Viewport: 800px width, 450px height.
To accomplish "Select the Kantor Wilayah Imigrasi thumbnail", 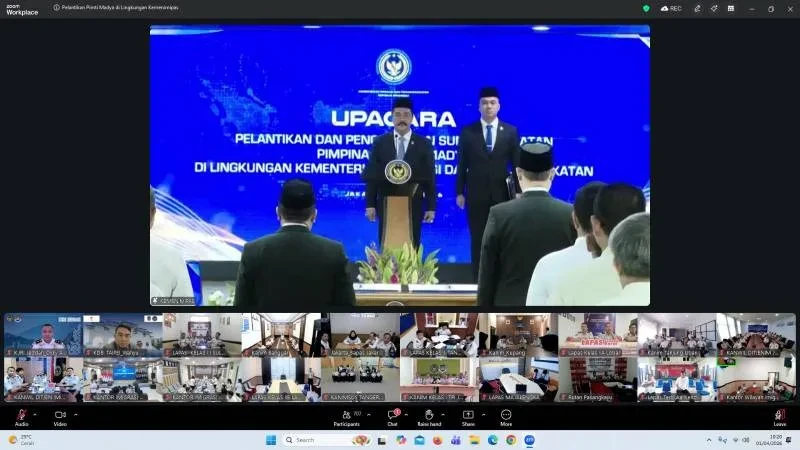I will click(756, 379).
